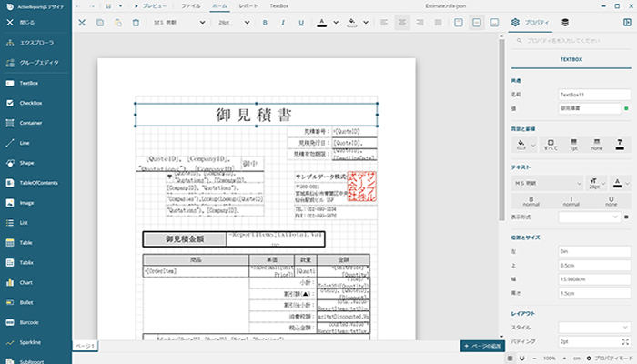This screenshot has height=364, width=637.
Task: Align text right in toolbar
Action: pyautogui.click(x=420, y=23)
